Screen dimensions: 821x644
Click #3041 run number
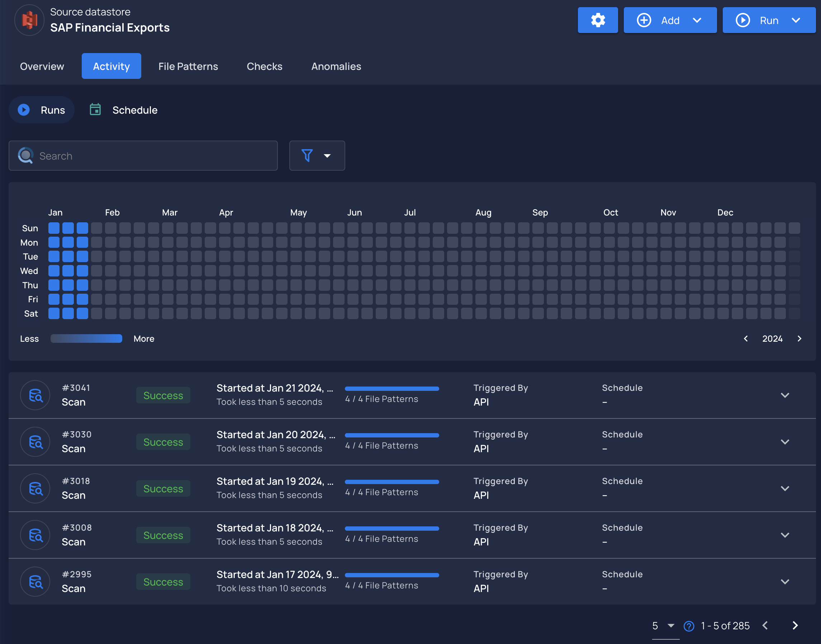(x=76, y=388)
